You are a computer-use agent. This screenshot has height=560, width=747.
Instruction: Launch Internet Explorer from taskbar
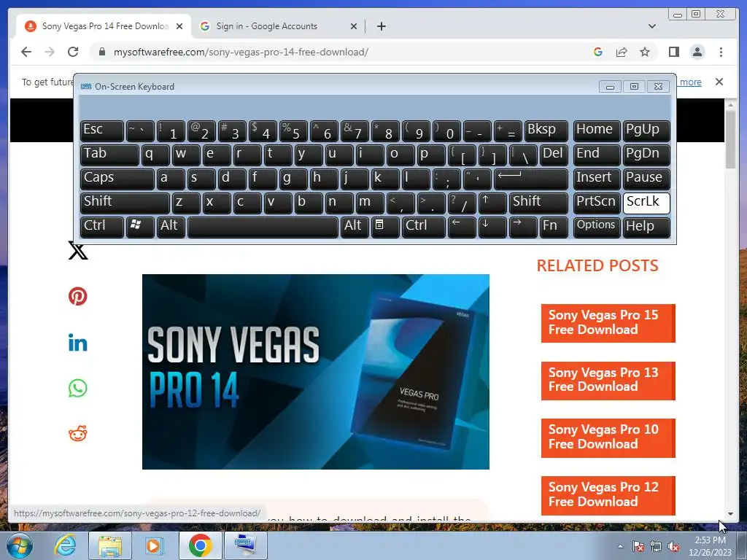65,545
